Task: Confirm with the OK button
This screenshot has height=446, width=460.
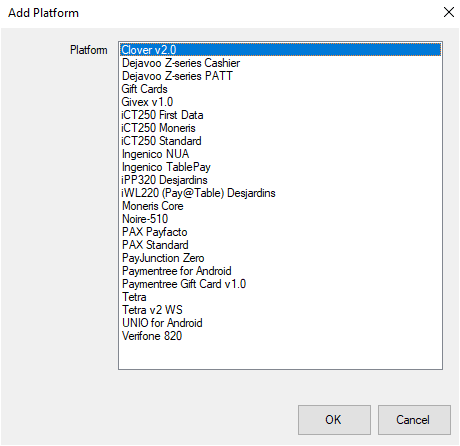Action: point(334,420)
